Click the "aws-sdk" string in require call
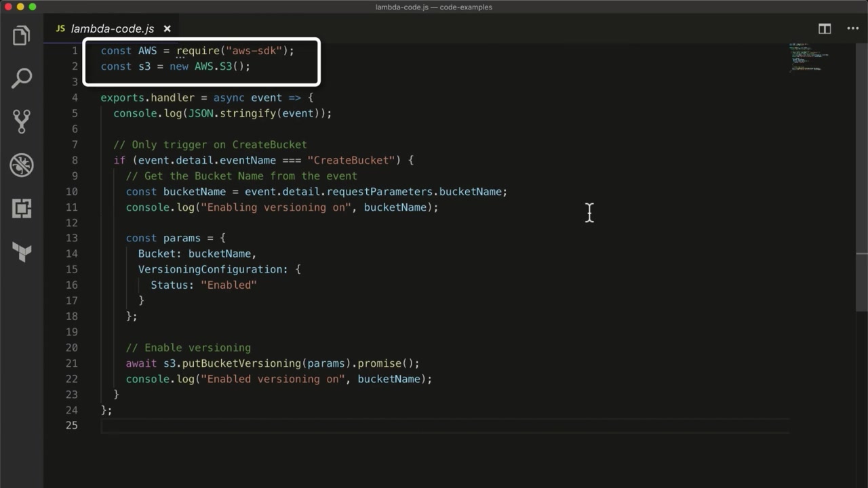The width and height of the screenshot is (868, 488). coord(254,51)
